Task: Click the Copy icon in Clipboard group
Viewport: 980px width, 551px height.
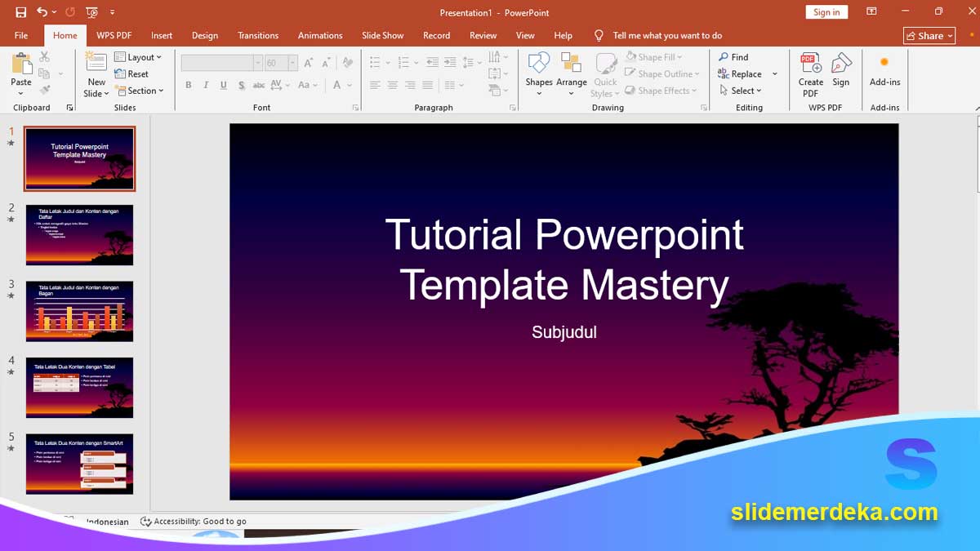Action: tap(44, 73)
